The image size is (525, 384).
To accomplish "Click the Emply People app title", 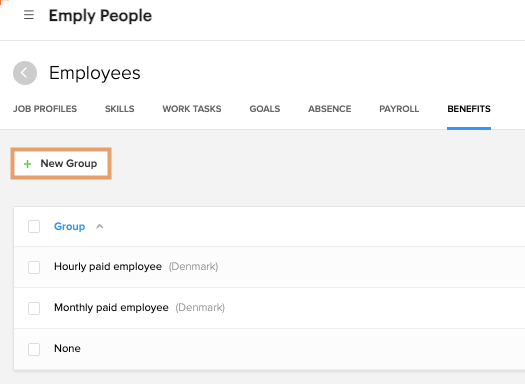I will tap(100, 16).
